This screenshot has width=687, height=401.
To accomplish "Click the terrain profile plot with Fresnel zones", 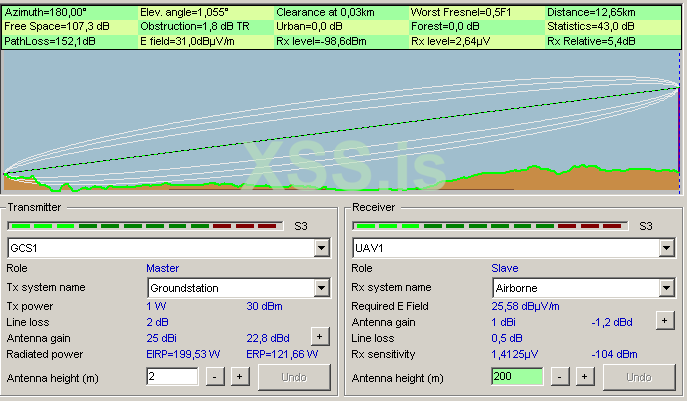I will point(341,122).
